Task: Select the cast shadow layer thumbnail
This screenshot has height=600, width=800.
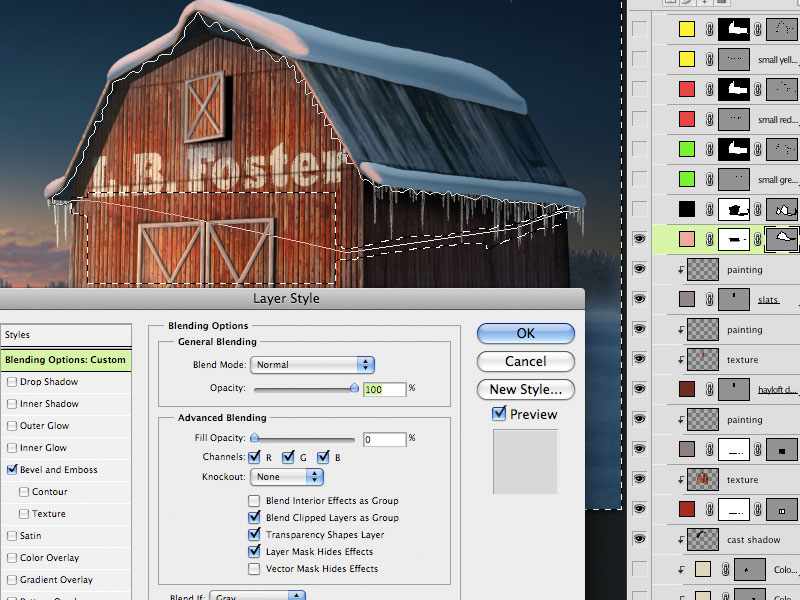Action: pos(703,539)
